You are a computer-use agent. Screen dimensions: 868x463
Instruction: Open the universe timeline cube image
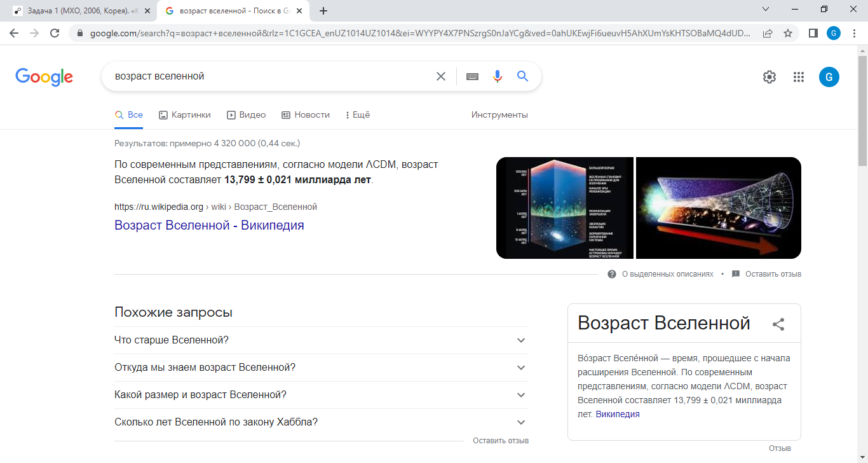(x=565, y=208)
